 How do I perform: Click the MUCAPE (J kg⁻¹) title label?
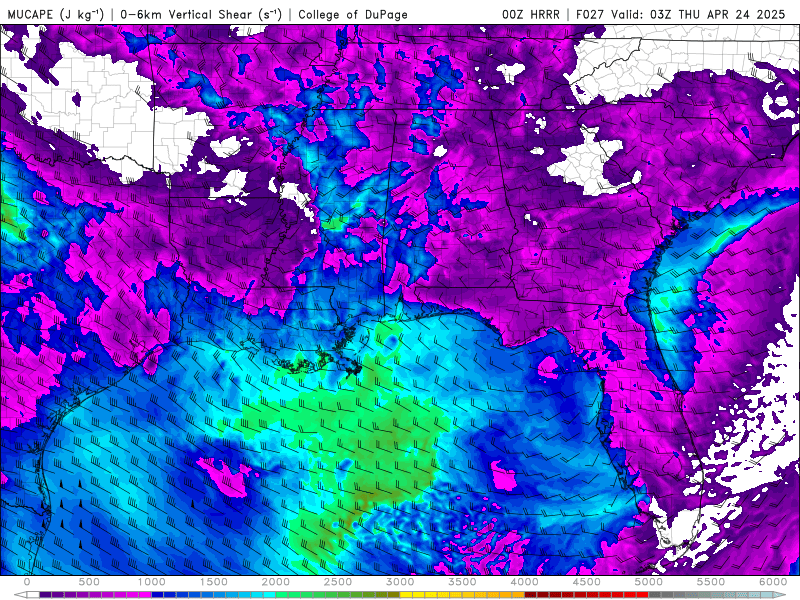[55, 14]
